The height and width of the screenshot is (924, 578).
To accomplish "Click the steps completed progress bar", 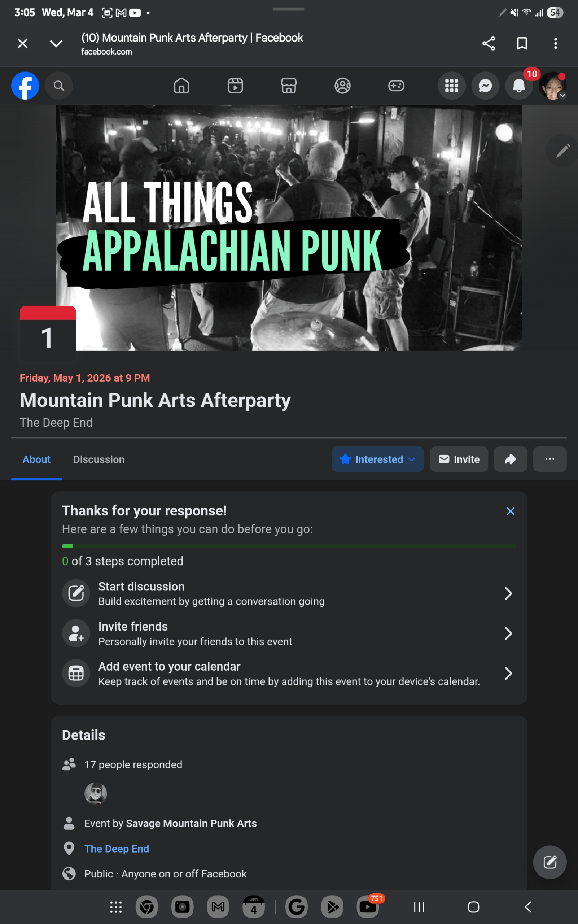I will (x=289, y=546).
